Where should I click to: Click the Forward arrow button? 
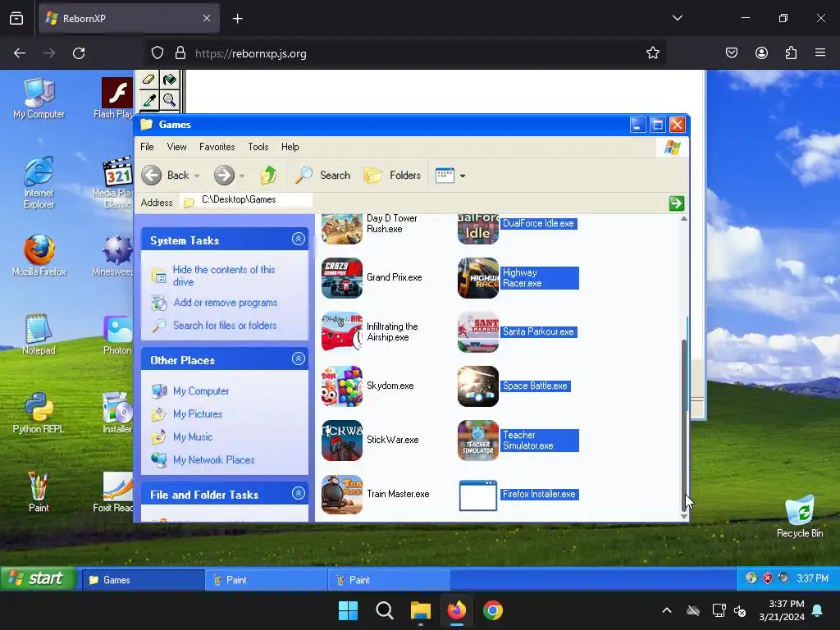tap(224, 176)
